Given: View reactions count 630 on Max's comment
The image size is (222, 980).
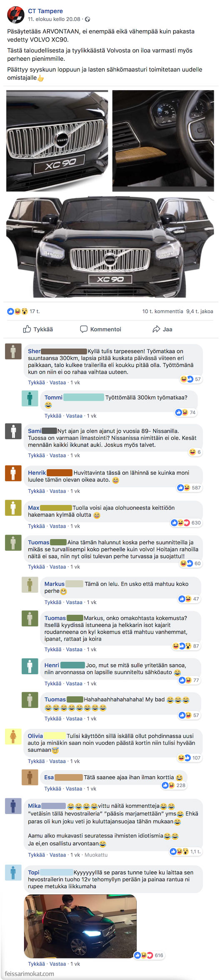Looking at the screenshot, I should pos(186,523).
